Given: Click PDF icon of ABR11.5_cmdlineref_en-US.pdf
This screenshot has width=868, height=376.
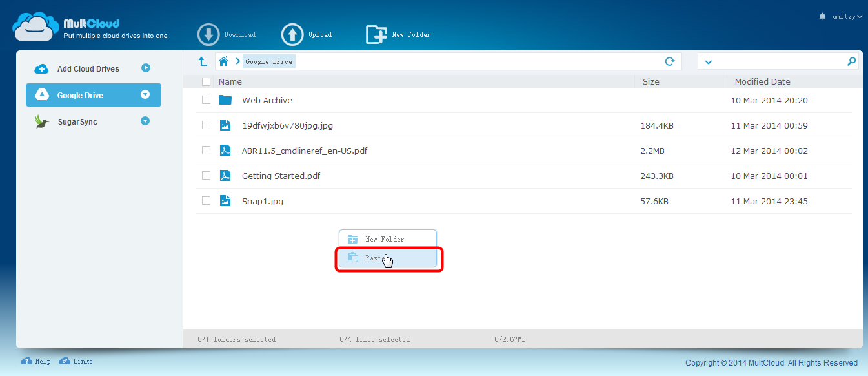Looking at the screenshot, I should click(x=225, y=151).
